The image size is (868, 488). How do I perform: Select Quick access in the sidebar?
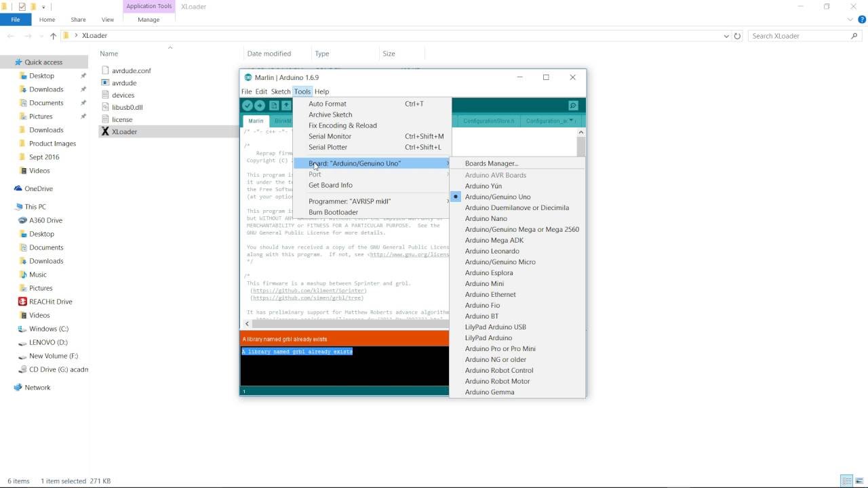(43, 62)
